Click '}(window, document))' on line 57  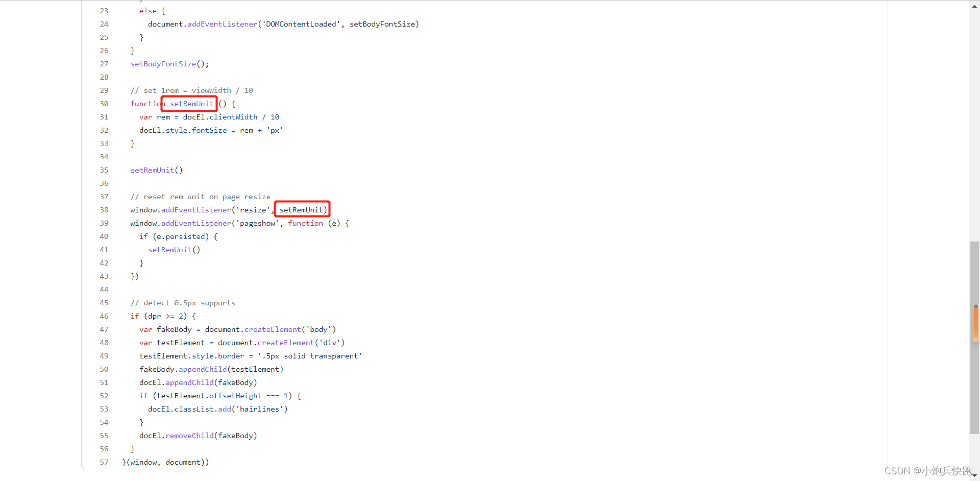pos(165,462)
